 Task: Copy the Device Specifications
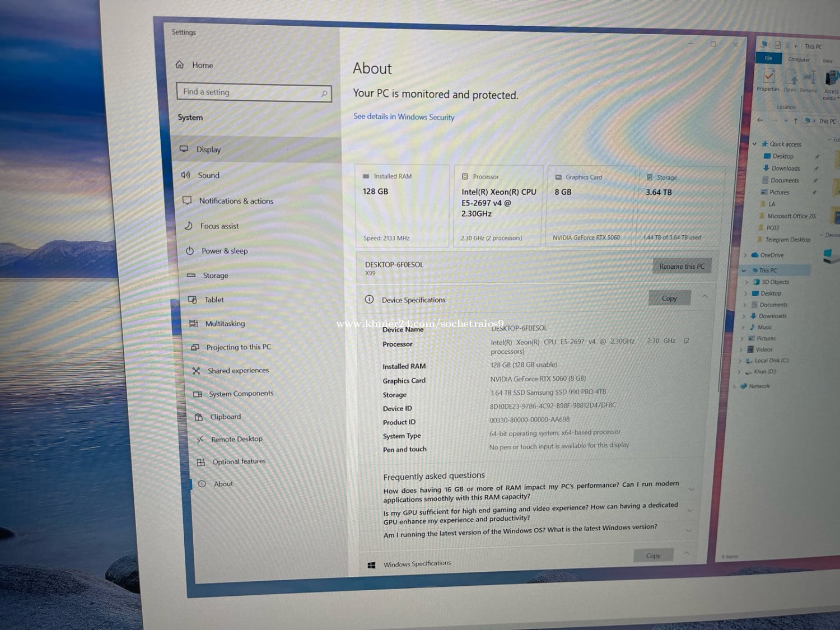click(x=669, y=298)
